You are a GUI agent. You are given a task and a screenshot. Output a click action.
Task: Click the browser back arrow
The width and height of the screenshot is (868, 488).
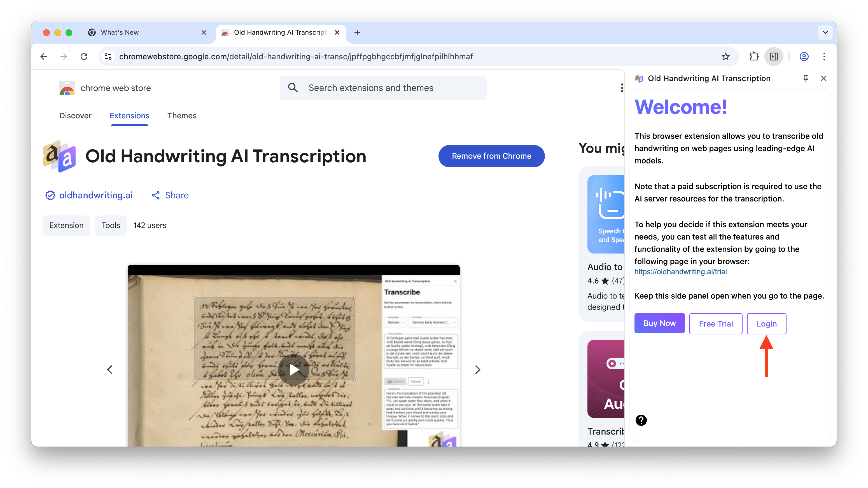pos(44,57)
